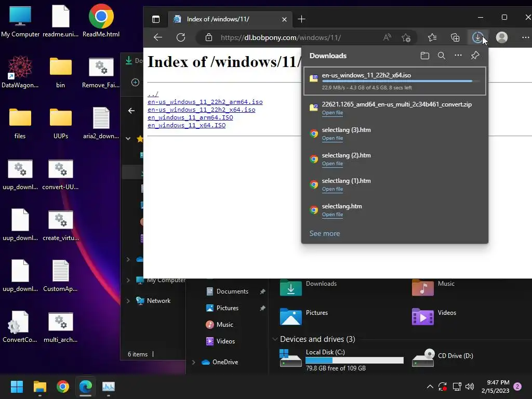
Task: Select Documents in Explorer quick access
Action: (232, 291)
